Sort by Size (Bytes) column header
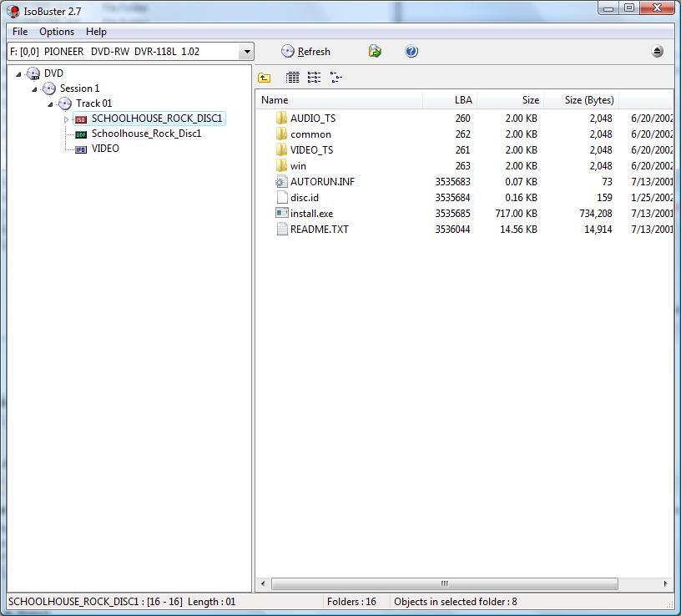Image resolution: width=681 pixels, height=616 pixels. 582,100
